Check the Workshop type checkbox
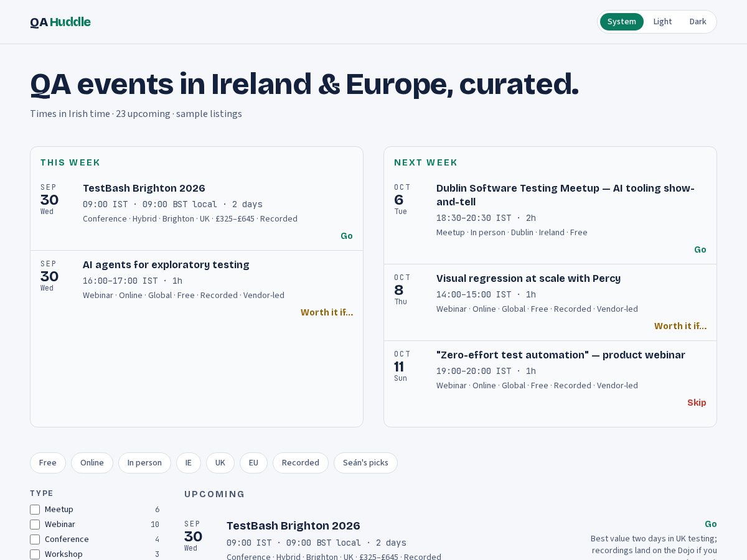The image size is (747, 560). [35, 554]
